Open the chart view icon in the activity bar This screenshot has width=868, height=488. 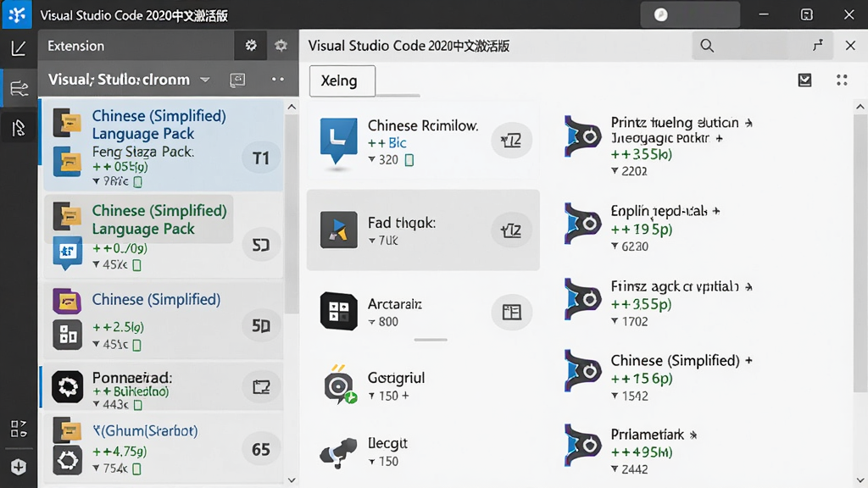19,48
